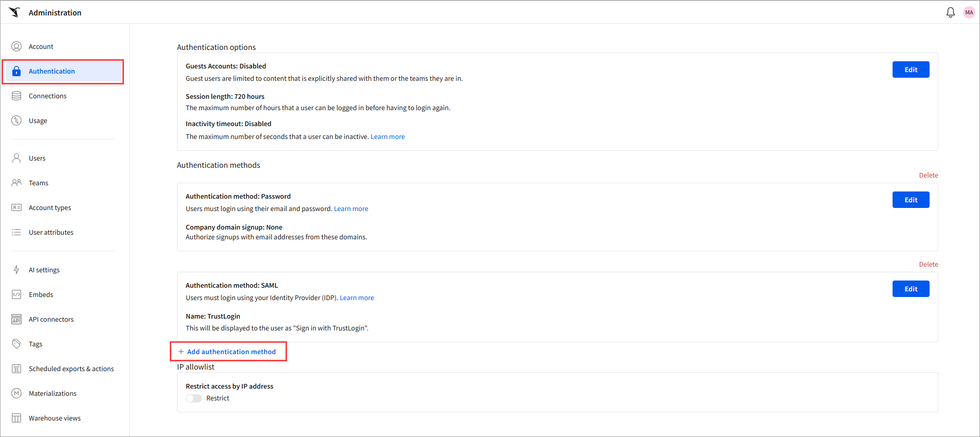Delete the Password authentication method
Screen dimensions: 980x437
tap(928, 175)
